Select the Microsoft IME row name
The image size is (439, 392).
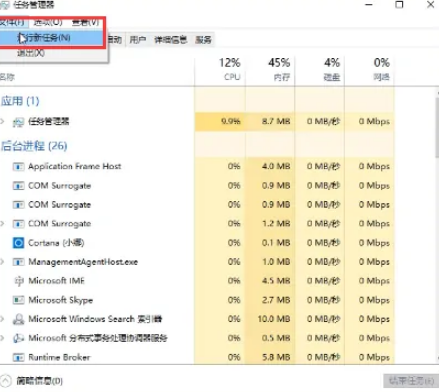[x=56, y=281]
